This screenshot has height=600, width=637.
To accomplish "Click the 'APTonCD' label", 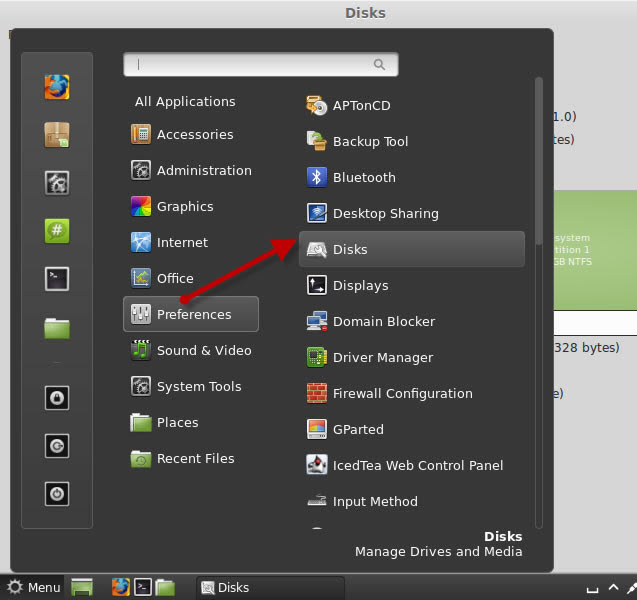I will (362, 106).
